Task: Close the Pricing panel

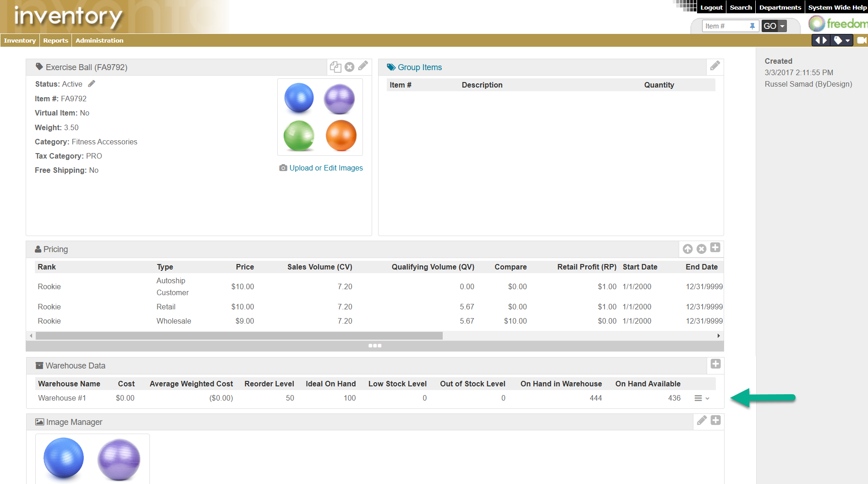Action: coord(701,248)
